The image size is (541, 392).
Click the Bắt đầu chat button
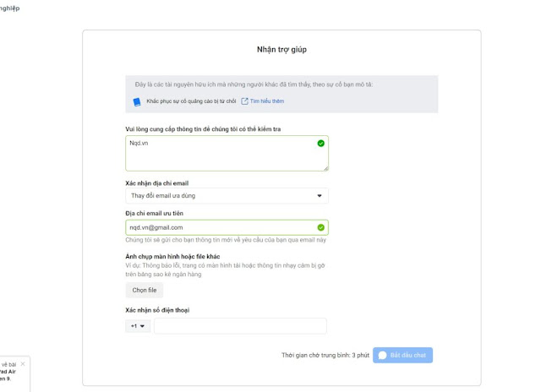point(403,356)
